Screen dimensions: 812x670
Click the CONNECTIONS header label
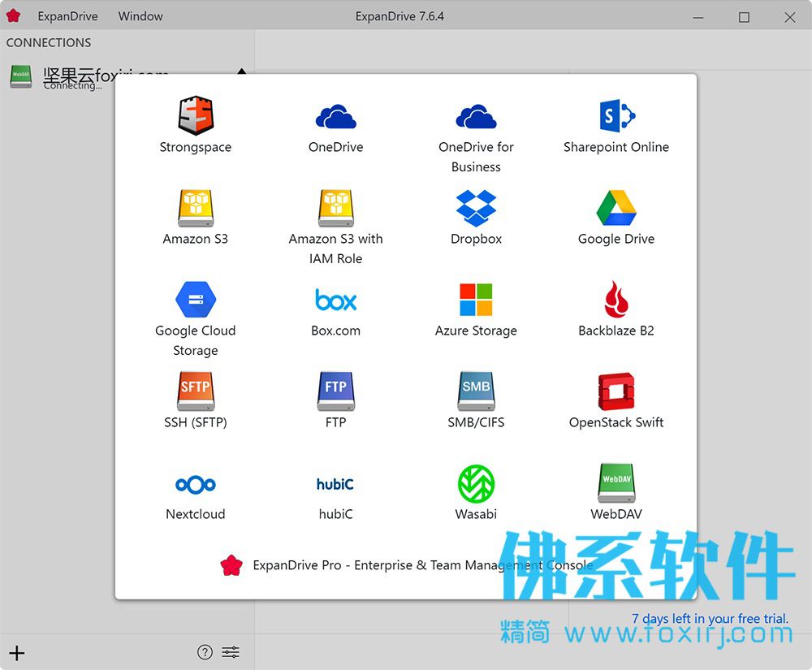[49, 43]
